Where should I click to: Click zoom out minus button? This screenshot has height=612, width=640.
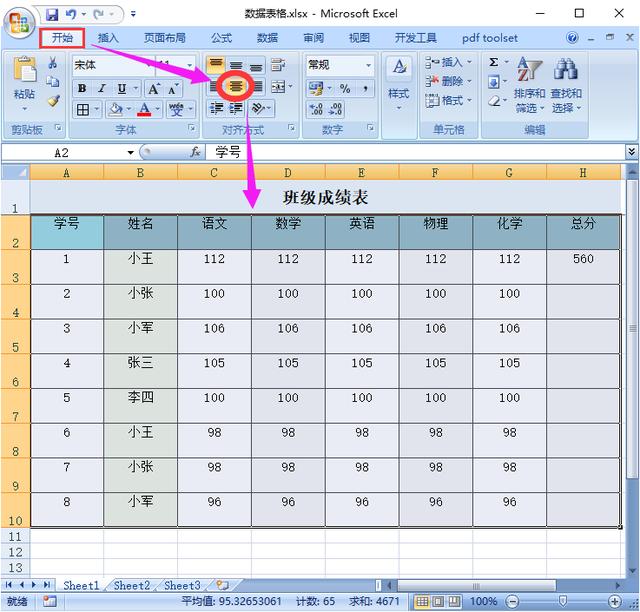click(x=512, y=601)
